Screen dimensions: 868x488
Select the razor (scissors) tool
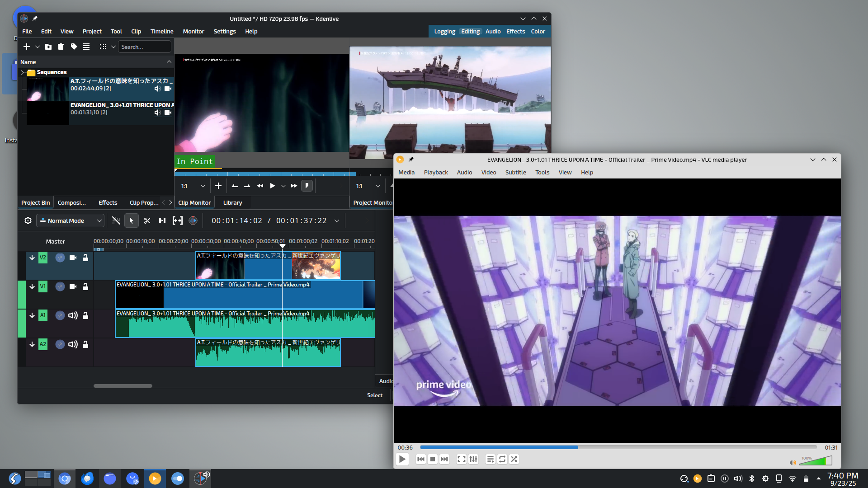point(147,221)
